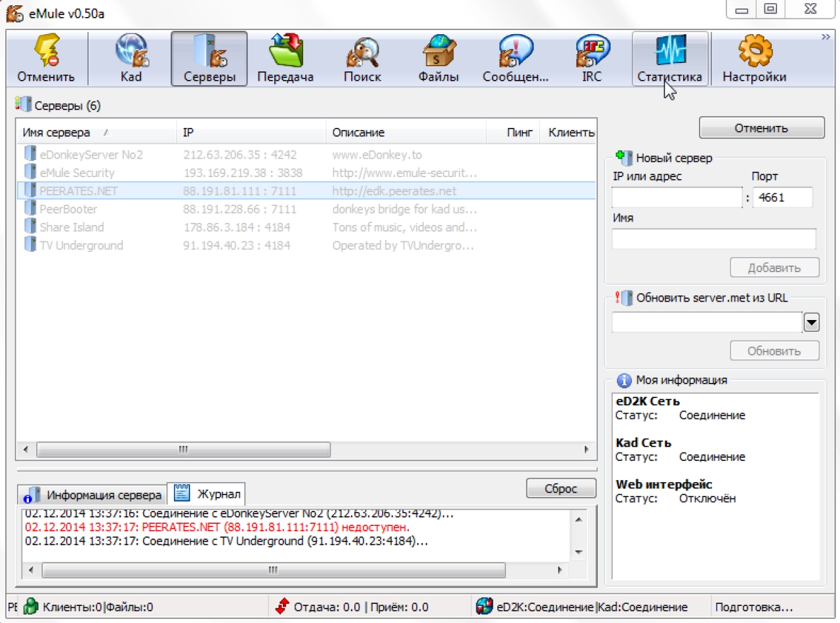The width and height of the screenshot is (840, 623).
Task: Select the Share Island server name
Action: click(x=72, y=227)
